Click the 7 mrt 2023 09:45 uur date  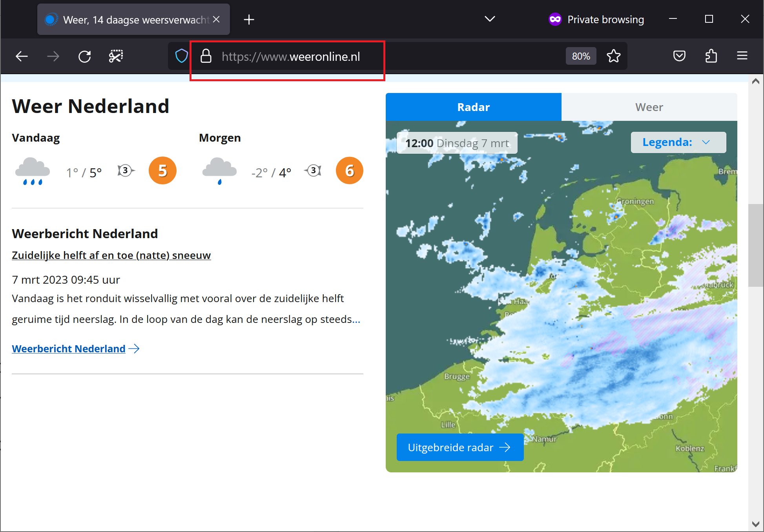(x=66, y=280)
